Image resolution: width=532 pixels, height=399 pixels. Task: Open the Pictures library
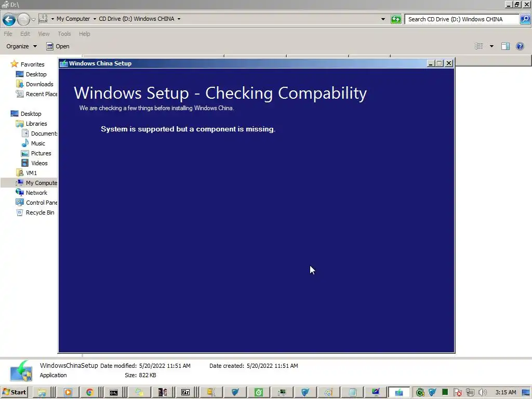(41, 153)
